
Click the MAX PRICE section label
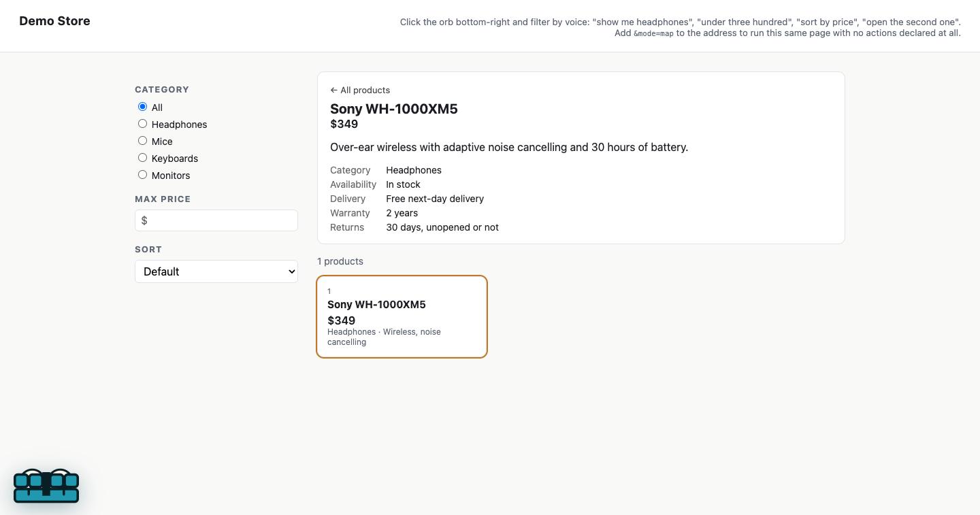(x=163, y=199)
